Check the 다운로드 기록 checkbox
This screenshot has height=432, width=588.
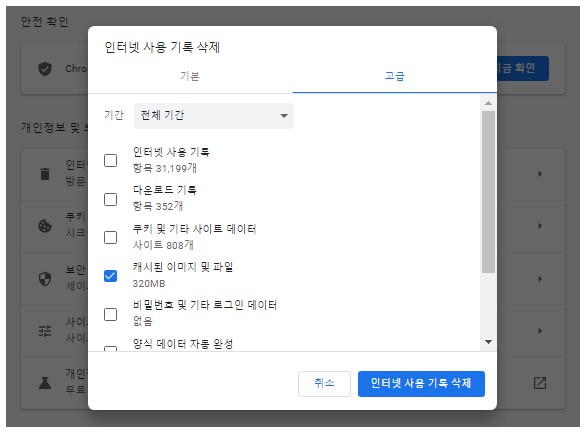pyautogui.click(x=110, y=199)
